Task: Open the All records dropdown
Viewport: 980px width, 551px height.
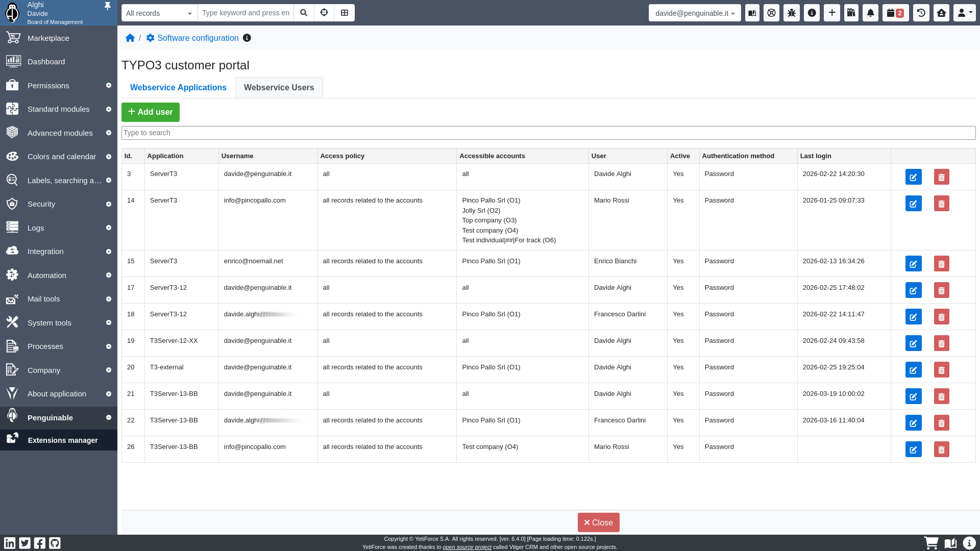Action: pyautogui.click(x=159, y=13)
